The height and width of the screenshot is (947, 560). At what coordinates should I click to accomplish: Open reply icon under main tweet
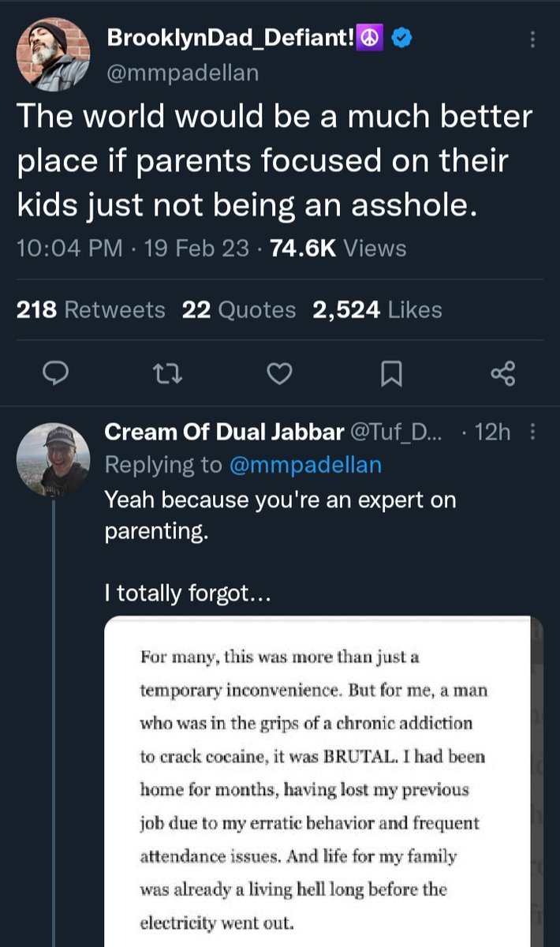52,372
